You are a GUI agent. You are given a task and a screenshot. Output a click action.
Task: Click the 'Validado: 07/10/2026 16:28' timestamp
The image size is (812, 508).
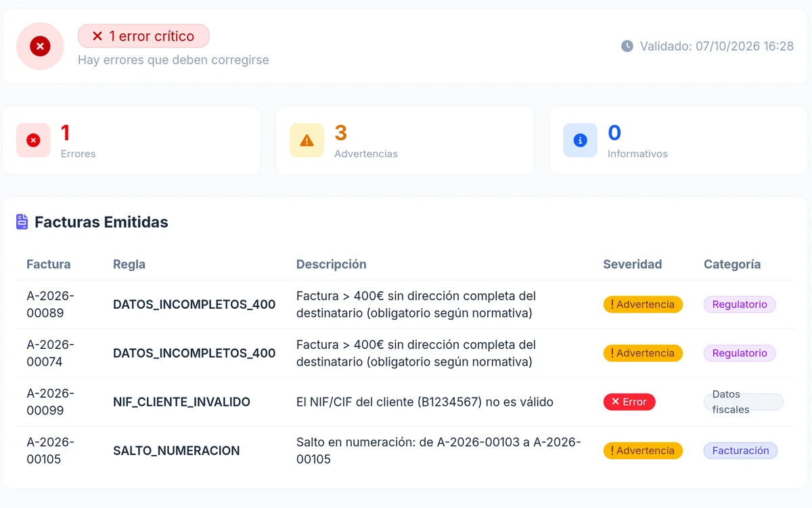[x=717, y=46]
